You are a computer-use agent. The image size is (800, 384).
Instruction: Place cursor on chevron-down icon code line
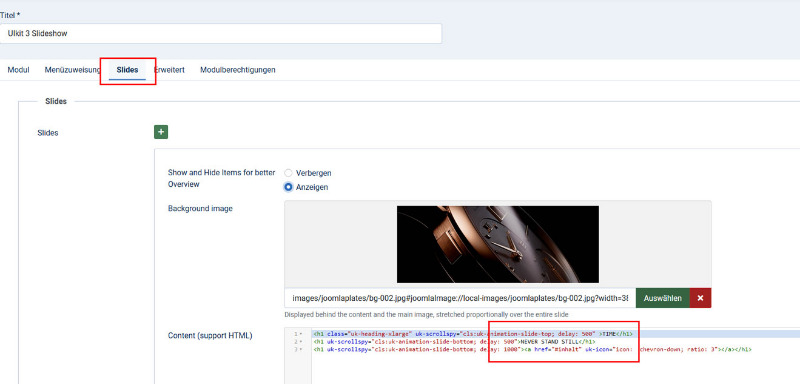[x=533, y=349]
